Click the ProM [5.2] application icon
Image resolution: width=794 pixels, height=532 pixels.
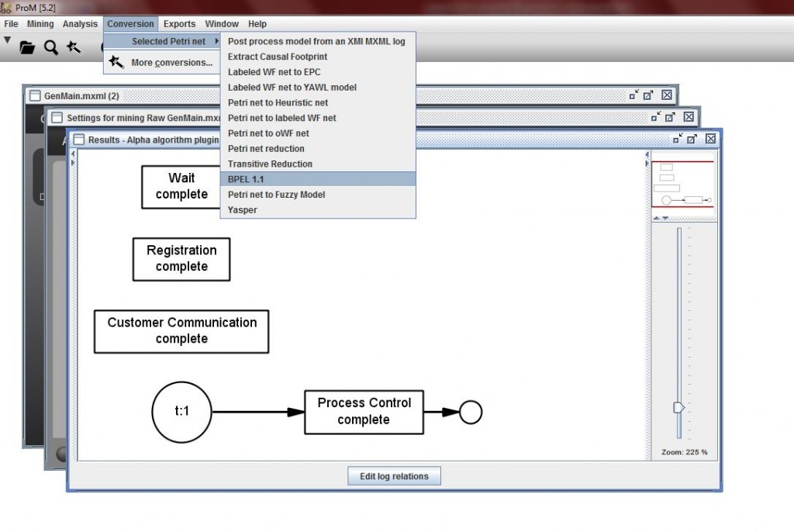click(x=6, y=7)
